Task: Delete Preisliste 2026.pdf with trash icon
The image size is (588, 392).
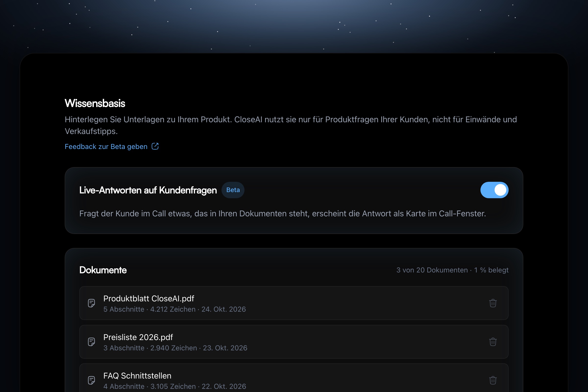Action: (493, 342)
